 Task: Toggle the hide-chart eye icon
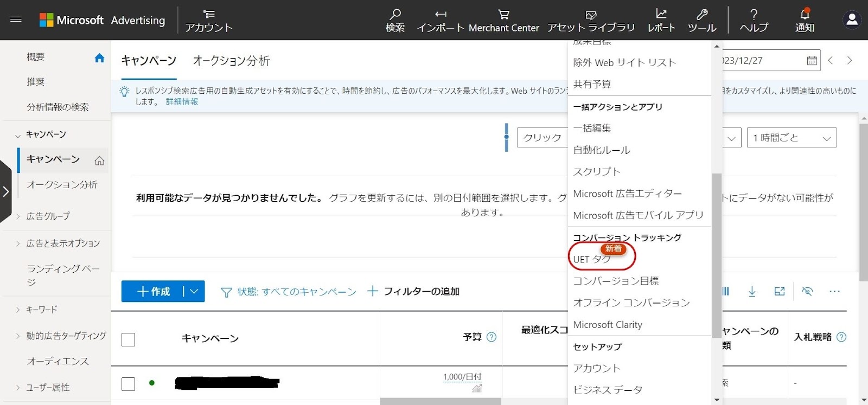pyautogui.click(x=807, y=292)
